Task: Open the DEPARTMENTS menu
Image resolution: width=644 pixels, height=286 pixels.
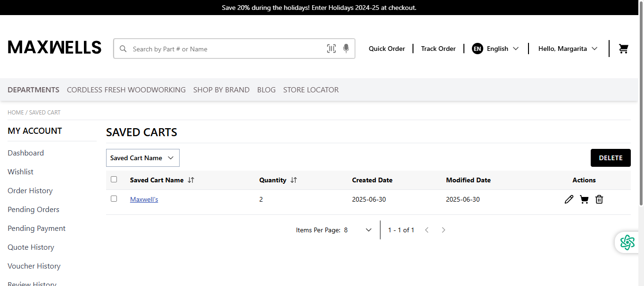Action: (x=33, y=90)
